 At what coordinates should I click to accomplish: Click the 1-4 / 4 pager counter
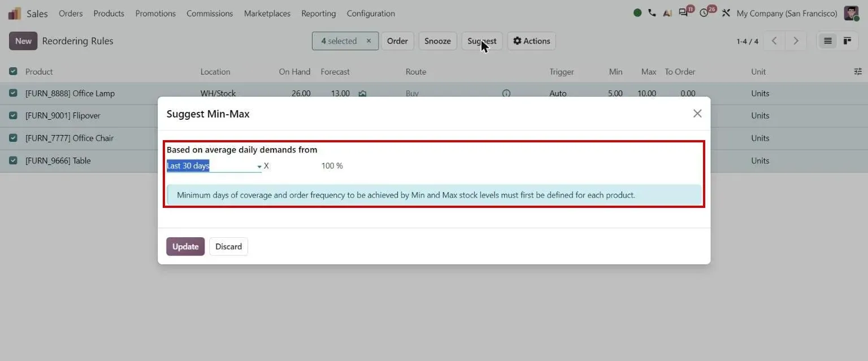click(747, 41)
